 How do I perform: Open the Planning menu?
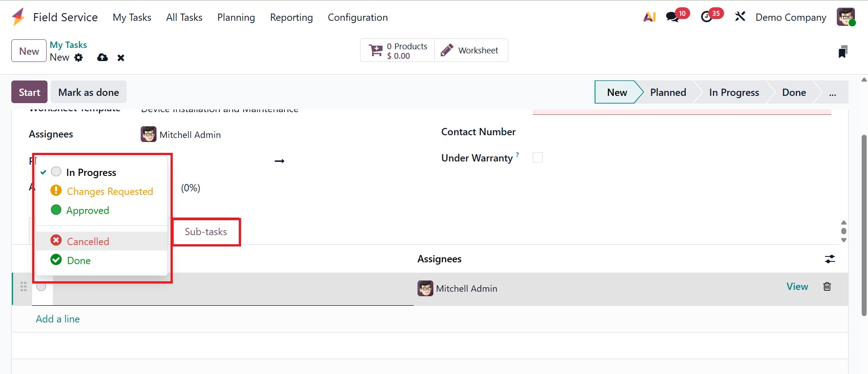pyautogui.click(x=236, y=17)
